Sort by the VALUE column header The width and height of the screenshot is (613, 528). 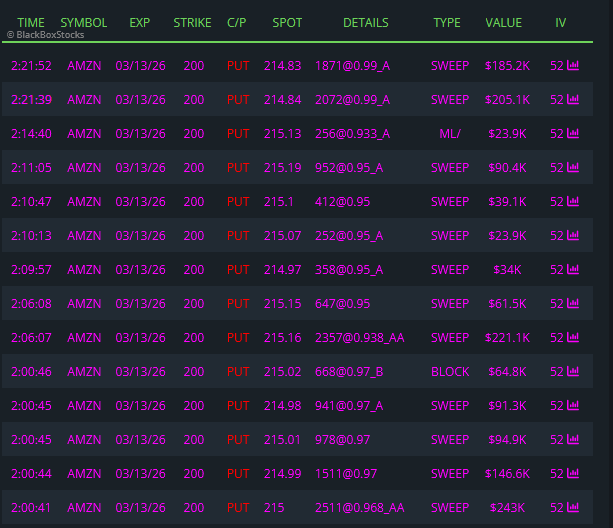[504, 23]
